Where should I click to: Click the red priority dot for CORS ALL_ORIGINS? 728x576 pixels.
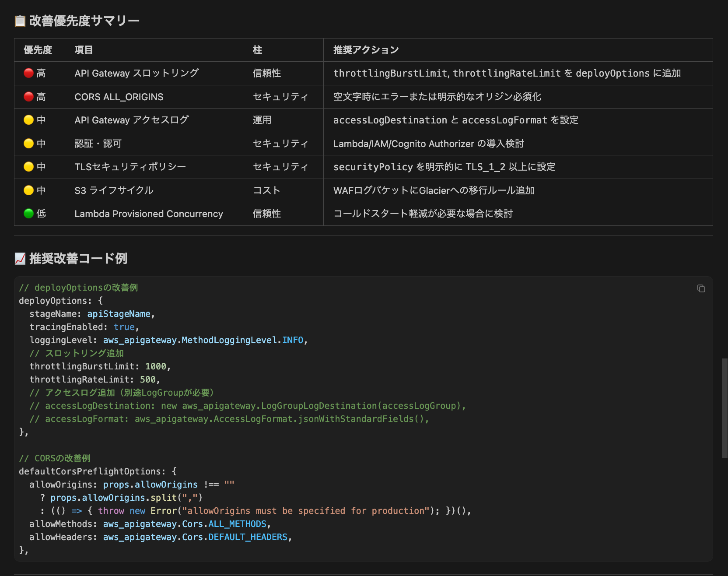[27, 97]
